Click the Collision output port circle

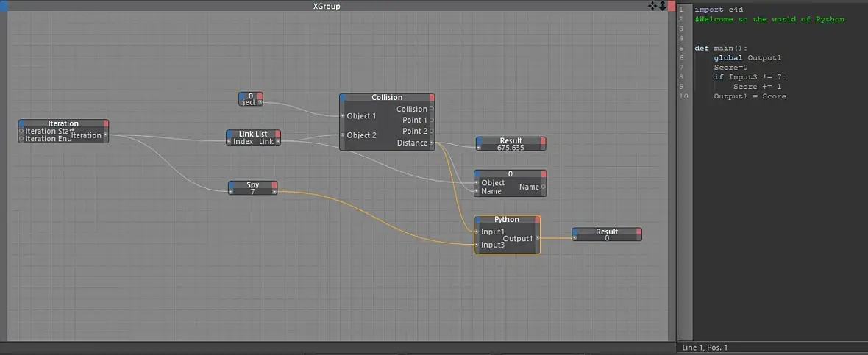432,109
